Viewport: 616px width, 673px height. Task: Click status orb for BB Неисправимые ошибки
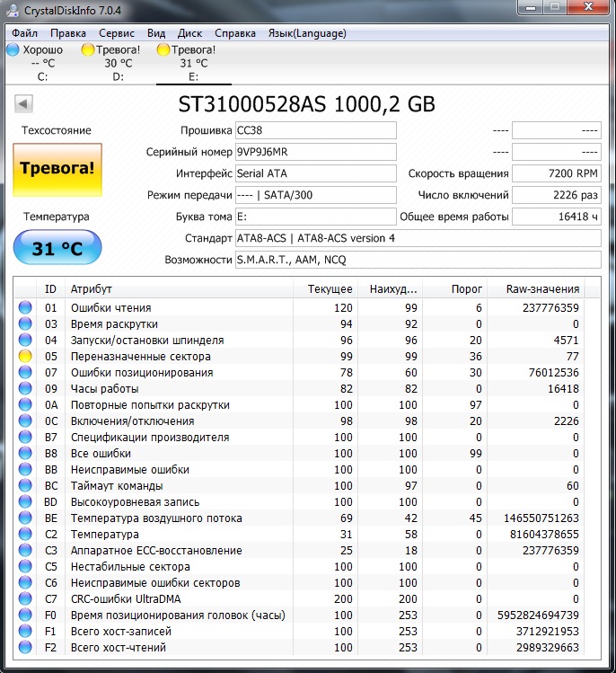click(x=25, y=469)
